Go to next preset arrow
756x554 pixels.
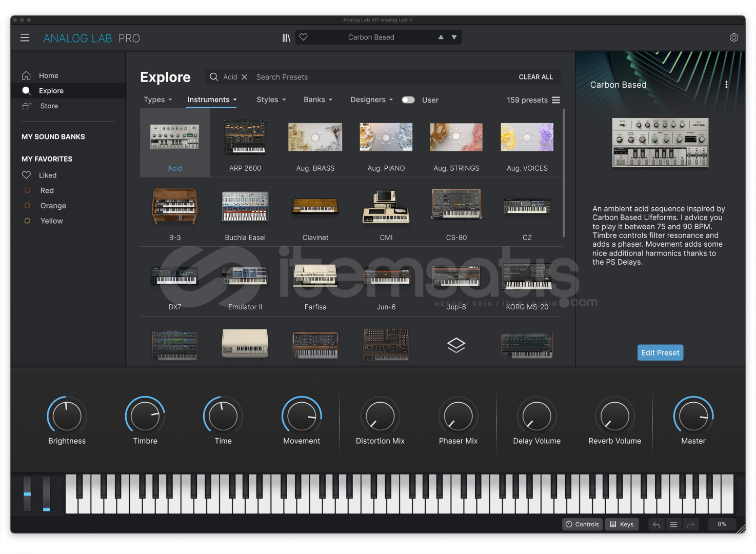pyautogui.click(x=454, y=37)
